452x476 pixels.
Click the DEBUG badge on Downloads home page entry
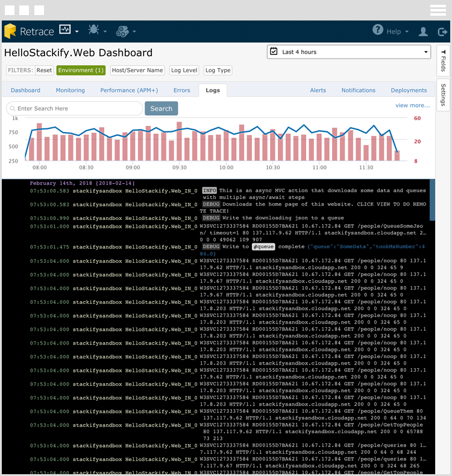pos(211,204)
